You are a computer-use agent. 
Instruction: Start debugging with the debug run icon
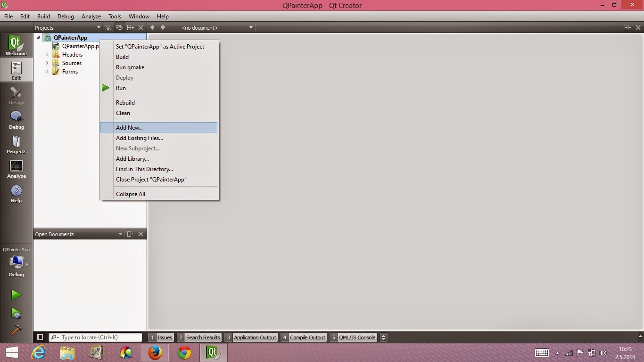(x=16, y=313)
